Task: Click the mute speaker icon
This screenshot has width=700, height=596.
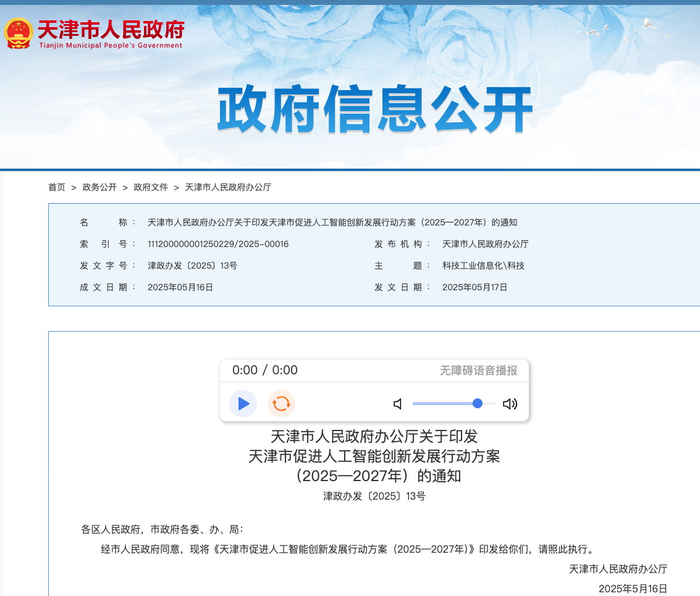Action: (397, 403)
